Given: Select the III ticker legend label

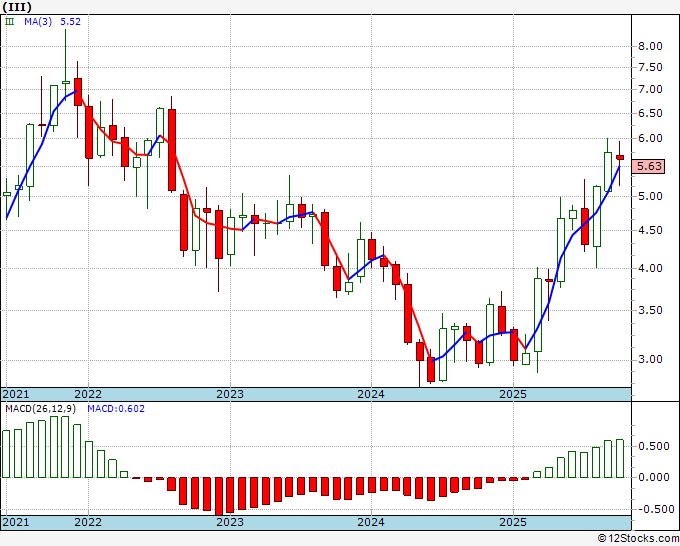Looking at the screenshot, I should (9, 21).
